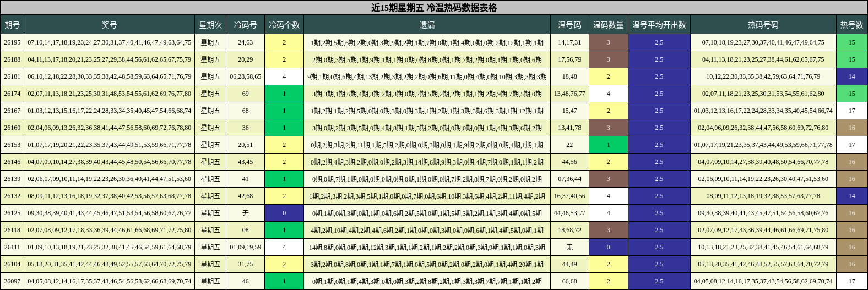Click the 遗漏 column header

coord(427,25)
